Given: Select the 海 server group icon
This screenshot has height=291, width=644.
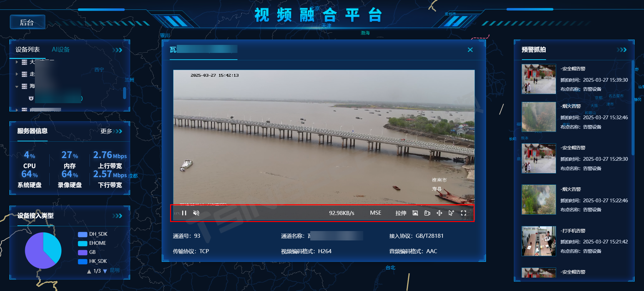Looking at the screenshot, I should (24, 86).
